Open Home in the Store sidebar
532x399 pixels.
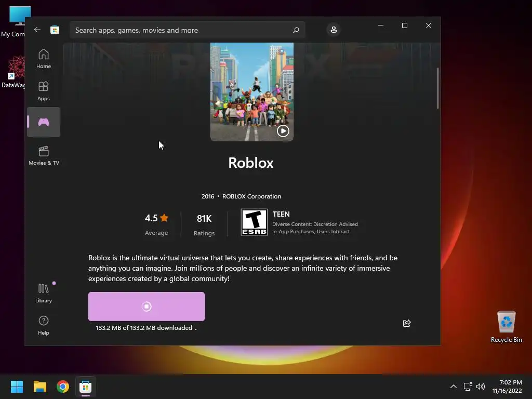point(44,59)
